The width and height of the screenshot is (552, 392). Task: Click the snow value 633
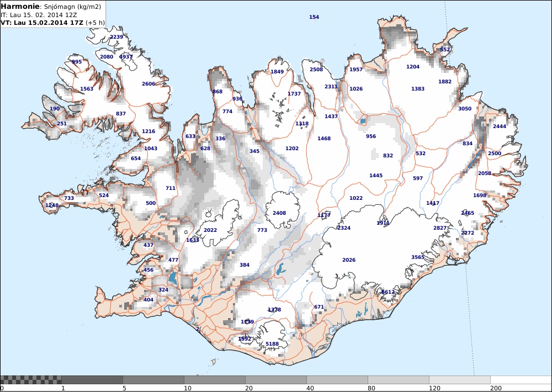pyautogui.click(x=190, y=136)
